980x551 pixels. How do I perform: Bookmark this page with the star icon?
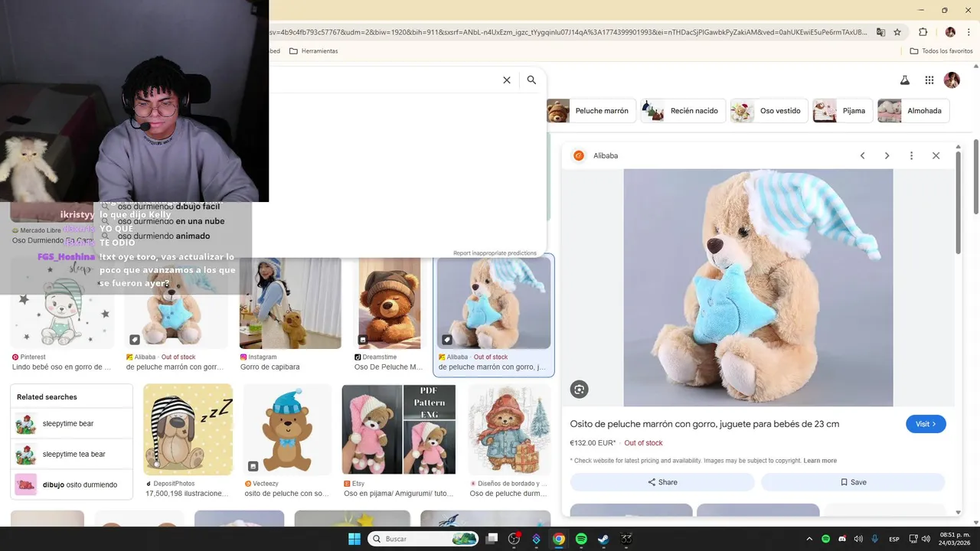coord(897,32)
